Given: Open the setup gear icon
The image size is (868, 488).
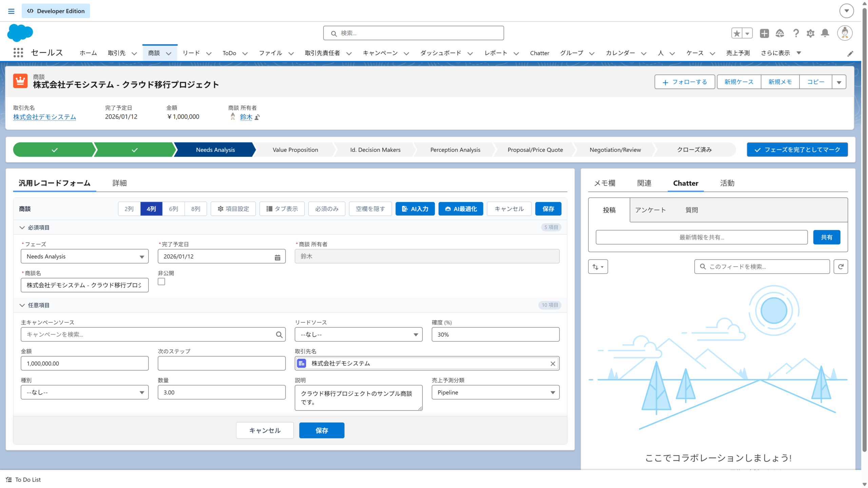Looking at the screenshot, I should (x=810, y=33).
